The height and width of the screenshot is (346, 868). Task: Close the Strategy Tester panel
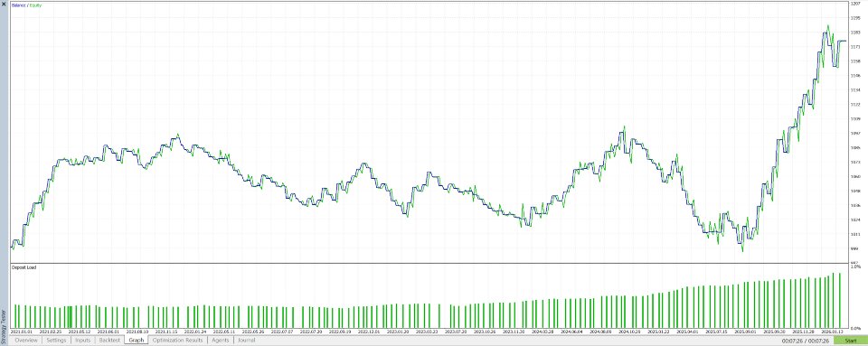[x=4, y=4]
